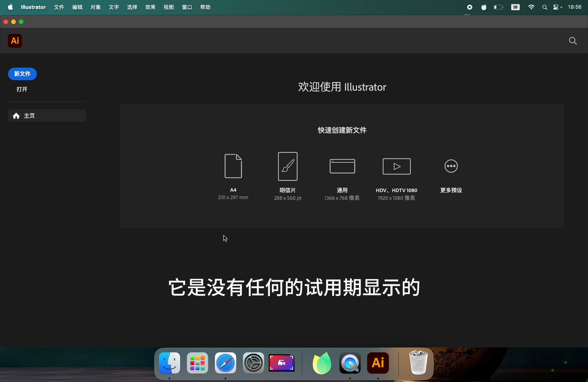Viewport: 588px width, 382px height.
Task: Click the 拼 input method icon
Action: point(515,7)
